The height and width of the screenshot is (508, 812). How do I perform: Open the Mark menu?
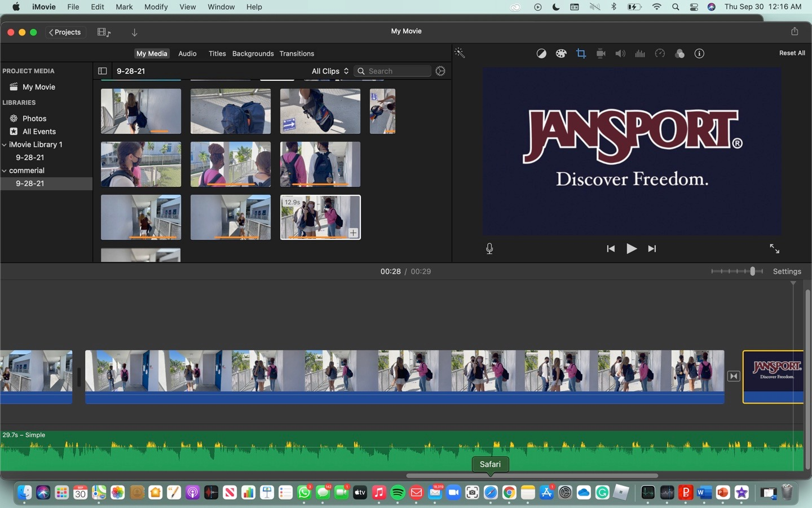click(x=124, y=7)
